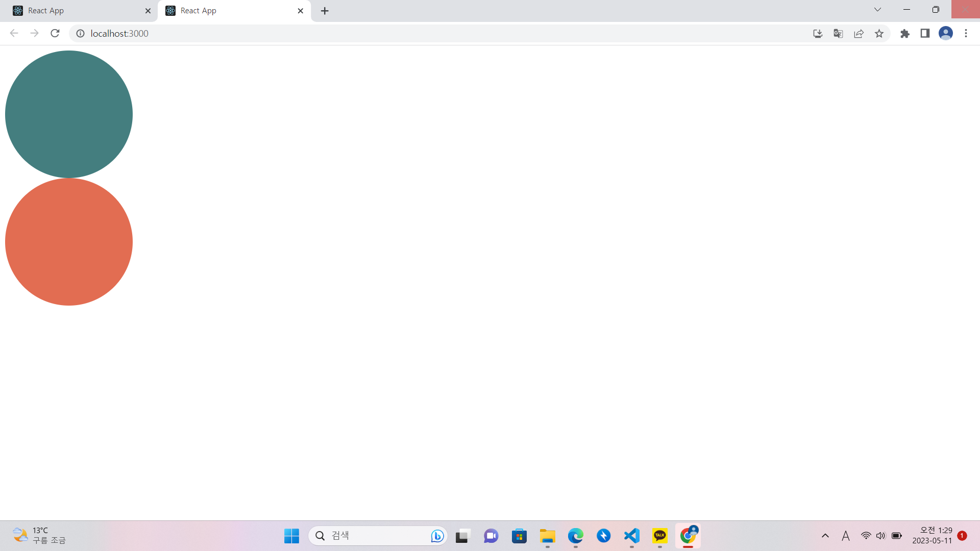980x551 pixels.
Task: Open the Extensions puzzle icon
Action: (905, 33)
